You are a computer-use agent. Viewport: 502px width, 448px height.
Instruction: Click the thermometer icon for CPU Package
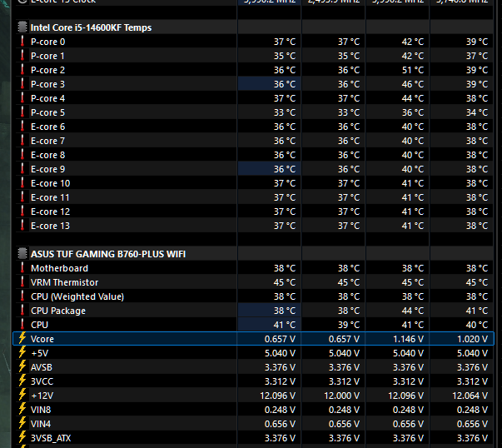click(22, 310)
